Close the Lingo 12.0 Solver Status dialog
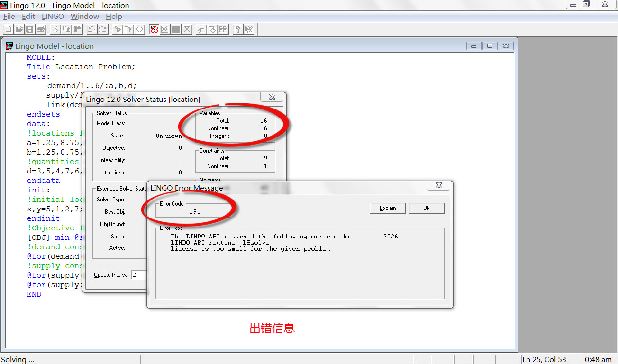The height and width of the screenshot is (364, 618). (x=272, y=97)
